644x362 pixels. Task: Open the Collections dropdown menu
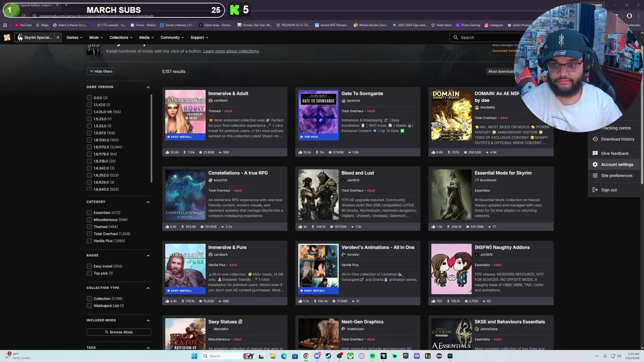[x=121, y=37]
